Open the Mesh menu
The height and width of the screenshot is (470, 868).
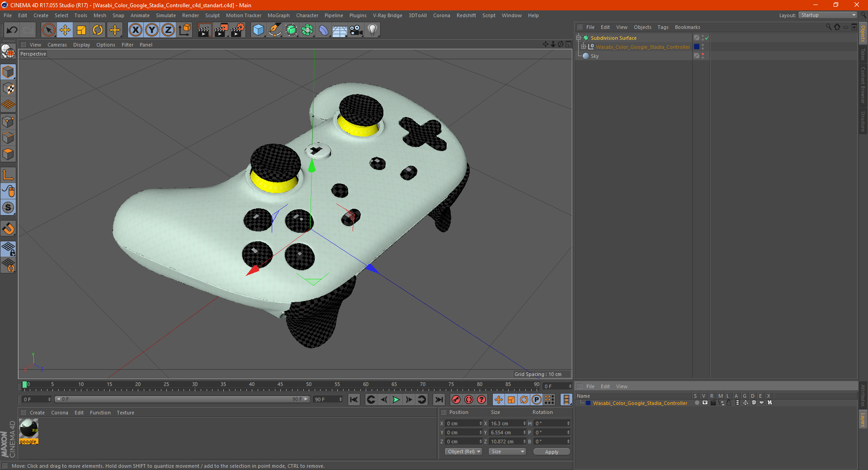coord(99,15)
